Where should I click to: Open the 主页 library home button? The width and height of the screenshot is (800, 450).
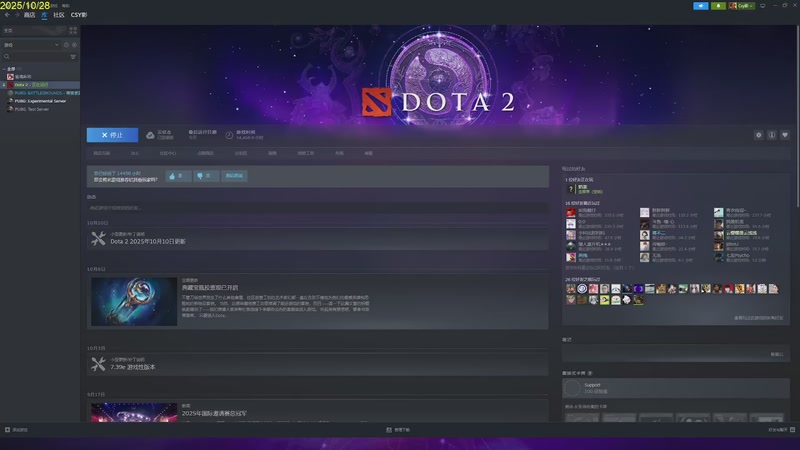pos(33,31)
